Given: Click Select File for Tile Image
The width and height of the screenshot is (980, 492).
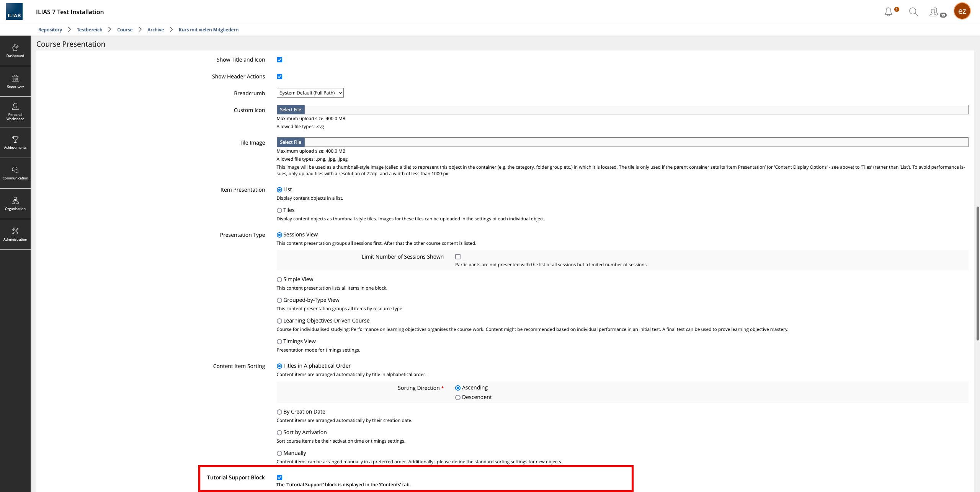Looking at the screenshot, I should tap(290, 142).
